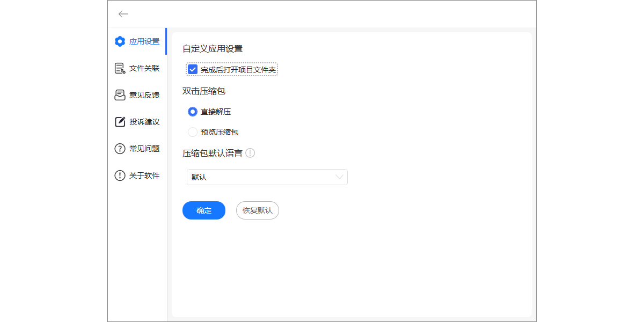The width and height of the screenshot is (644, 322).
Task: Select the question mark icon for 常见问题
Action: coord(120,149)
